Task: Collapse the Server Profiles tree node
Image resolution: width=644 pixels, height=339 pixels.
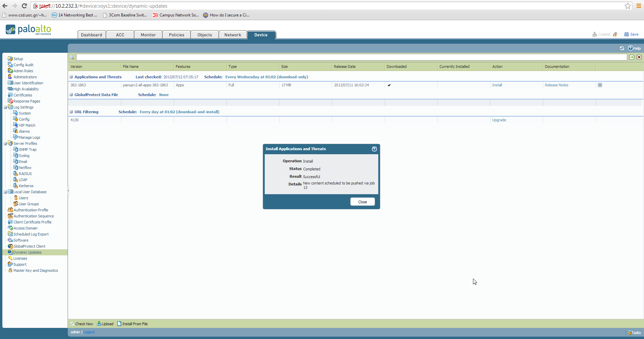Action: [x=5, y=143]
